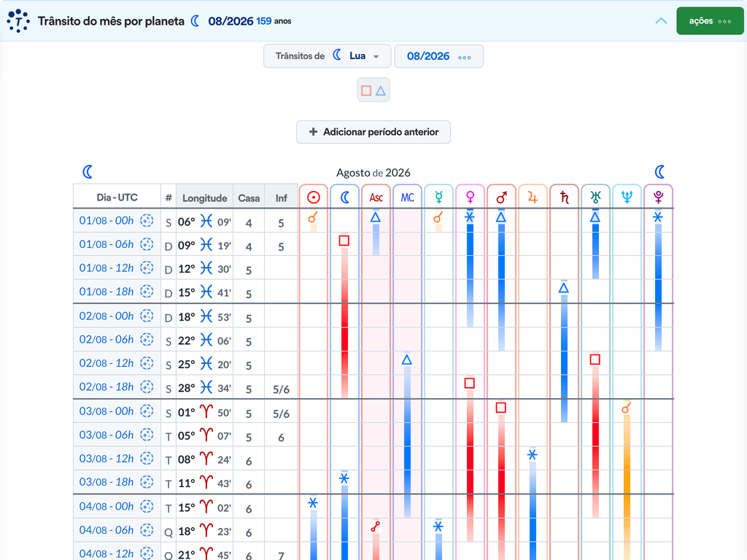
Task: Select the Uranus column header symbol
Action: click(x=595, y=197)
